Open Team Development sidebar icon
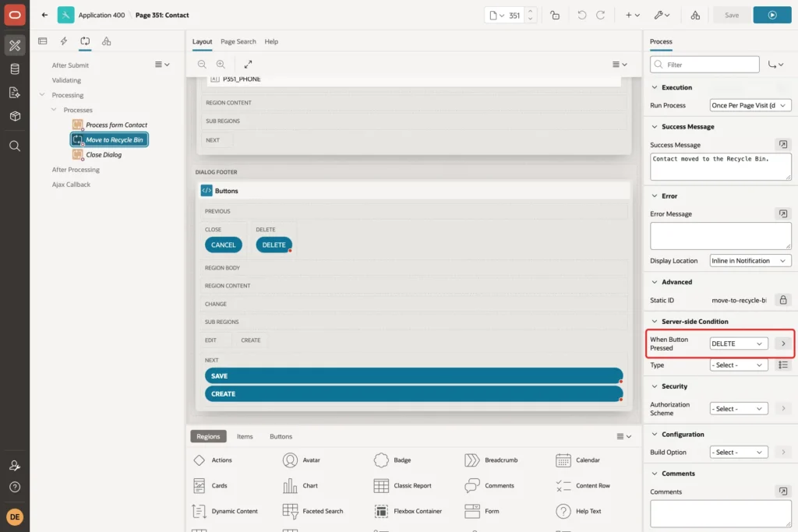This screenshot has height=532, width=798. pos(15,93)
